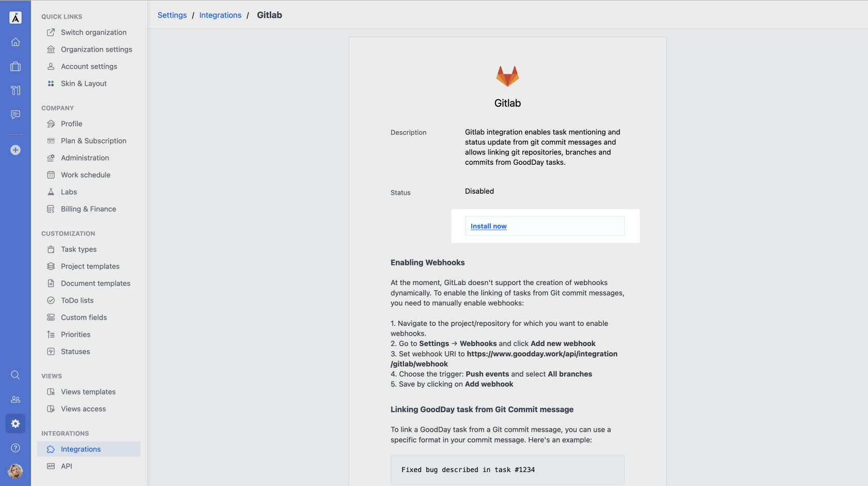This screenshot has width=868, height=486.
Task: Click the Views access icon
Action: click(x=51, y=409)
